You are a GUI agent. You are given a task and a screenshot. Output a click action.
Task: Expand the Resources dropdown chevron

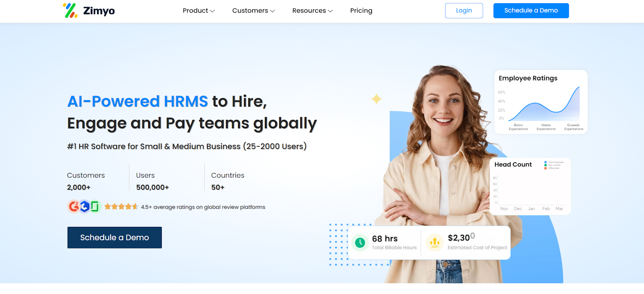click(330, 11)
